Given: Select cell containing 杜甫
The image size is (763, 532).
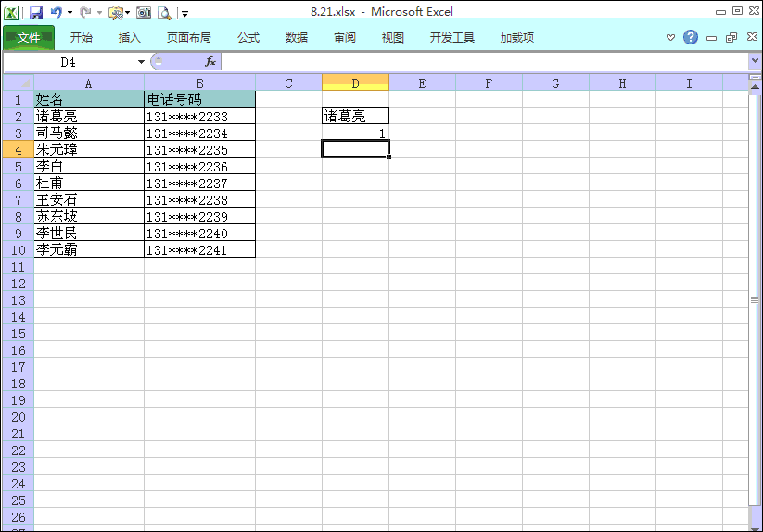Looking at the screenshot, I should pyautogui.click(x=89, y=183).
